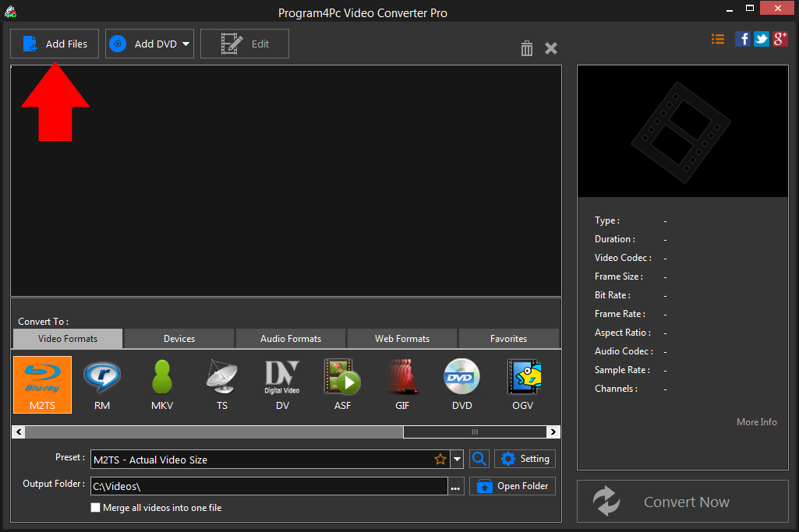Enable merging all videos into one file

pos(95,507)
